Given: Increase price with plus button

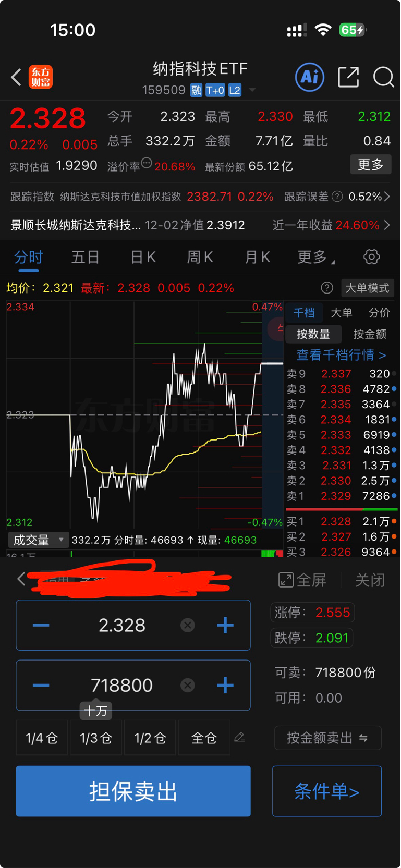Looking at the screenshot, I should [x=225, y=625].
